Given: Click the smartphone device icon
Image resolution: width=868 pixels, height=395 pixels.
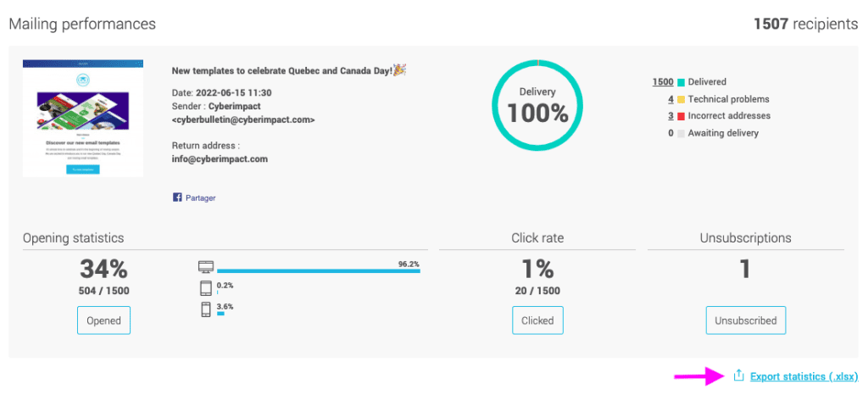Looking at the screenshot, I should (206, 309).
